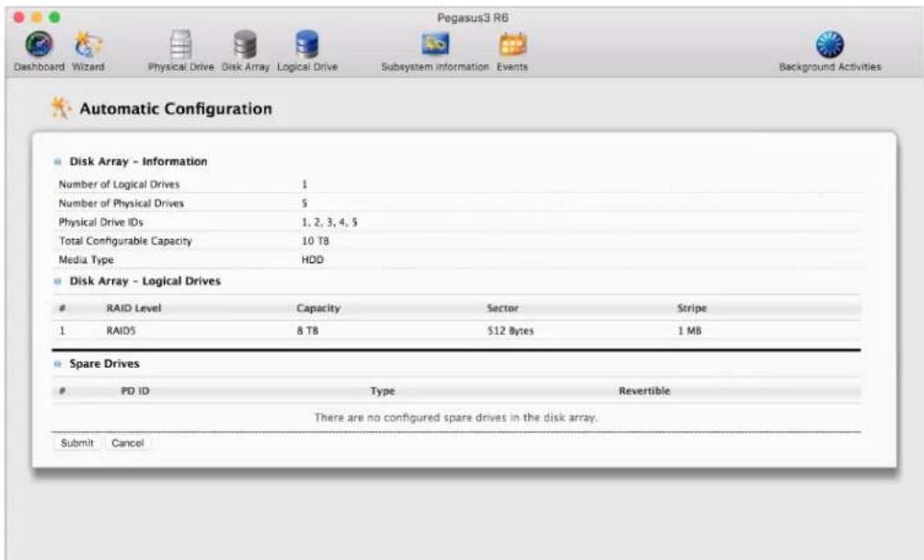Select the RAID5 logical drive cell

click(121, 331)
